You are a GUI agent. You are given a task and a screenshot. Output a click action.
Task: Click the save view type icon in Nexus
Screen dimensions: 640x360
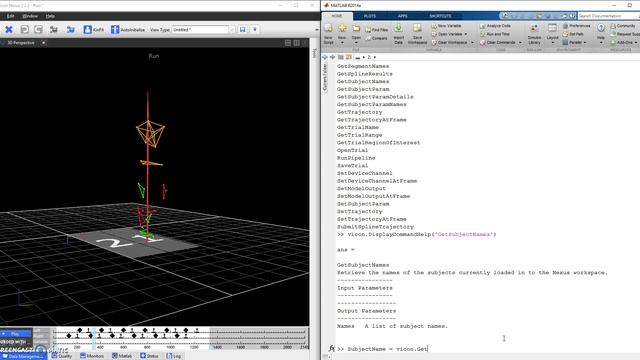point(242,29)
